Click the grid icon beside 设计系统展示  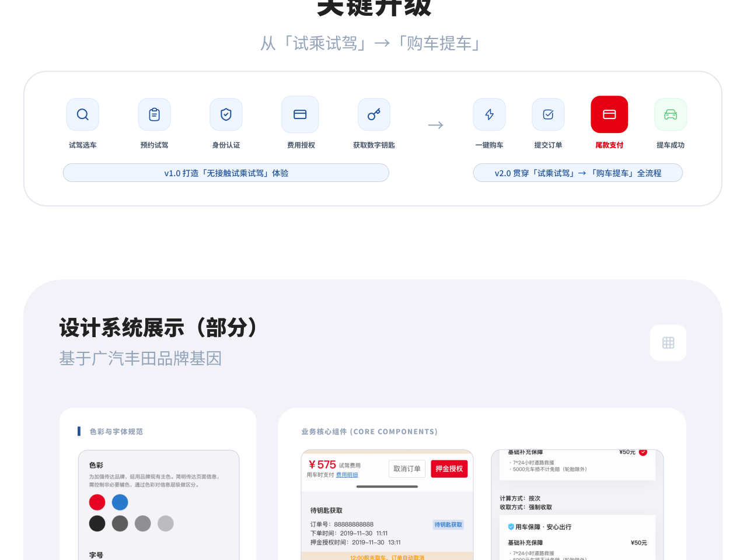(x=668, y=343)
